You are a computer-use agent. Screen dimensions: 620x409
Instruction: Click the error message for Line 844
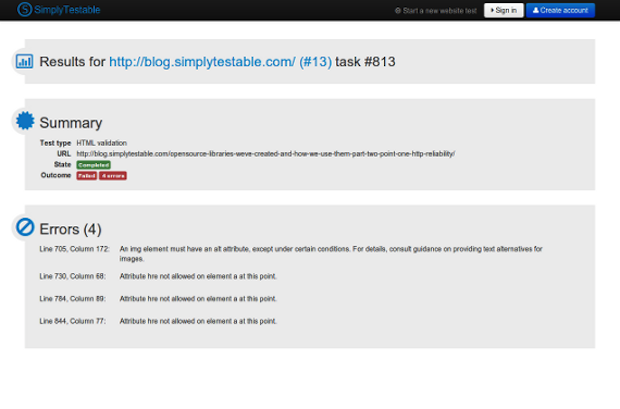coord(198,321)
